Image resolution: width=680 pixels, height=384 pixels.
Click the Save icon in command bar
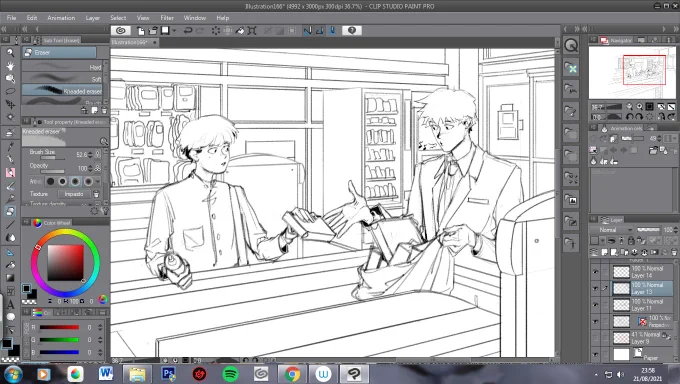click(x=165, y=30)
